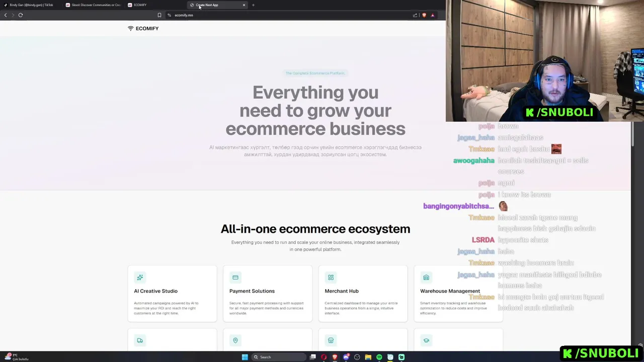Image resolution: width=644 pixels, height=362 pixels.
Task: Open OBS Studio from the taskbar
Action: pos(357,357)
